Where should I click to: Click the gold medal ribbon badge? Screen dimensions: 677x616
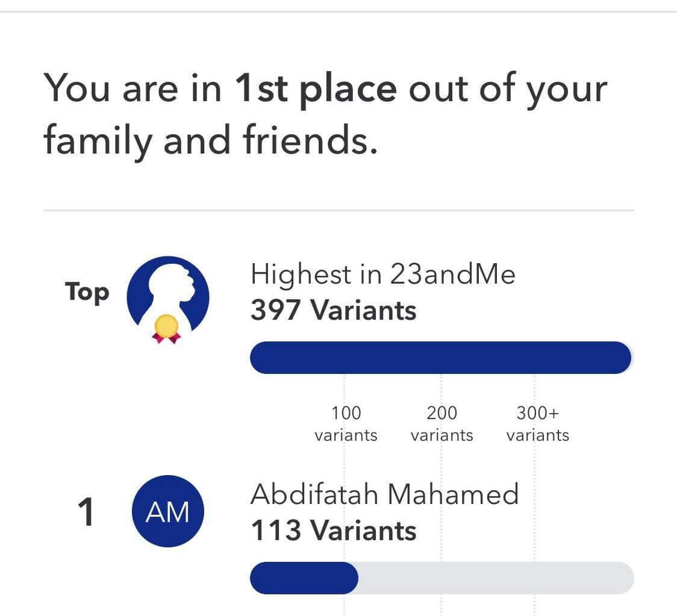(166, 329)
